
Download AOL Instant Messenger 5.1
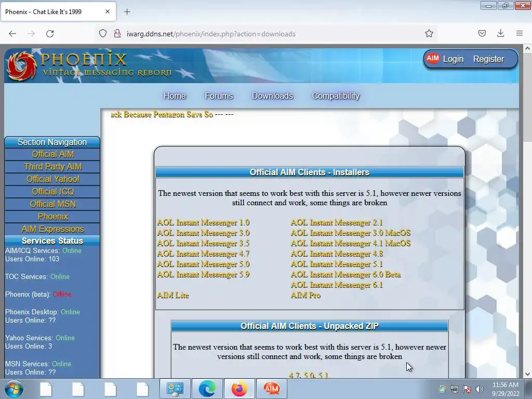[x=337, y=264]
